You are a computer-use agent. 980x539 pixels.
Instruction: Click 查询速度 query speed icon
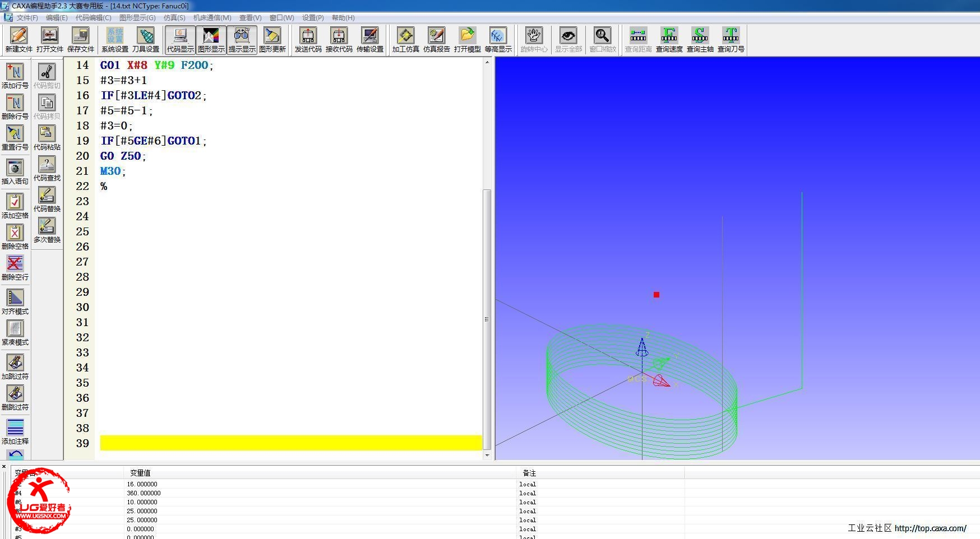pyautogui.click(x=669, y=40)
